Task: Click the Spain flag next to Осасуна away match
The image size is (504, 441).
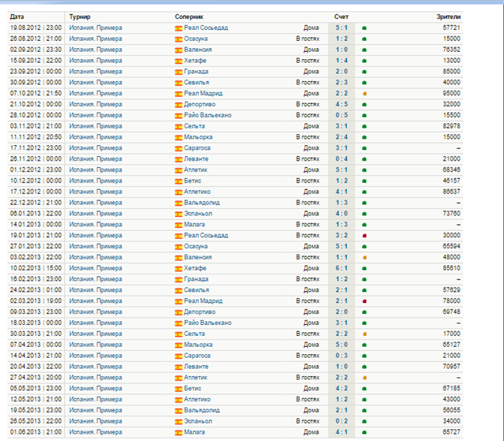Action: (178, 39)
